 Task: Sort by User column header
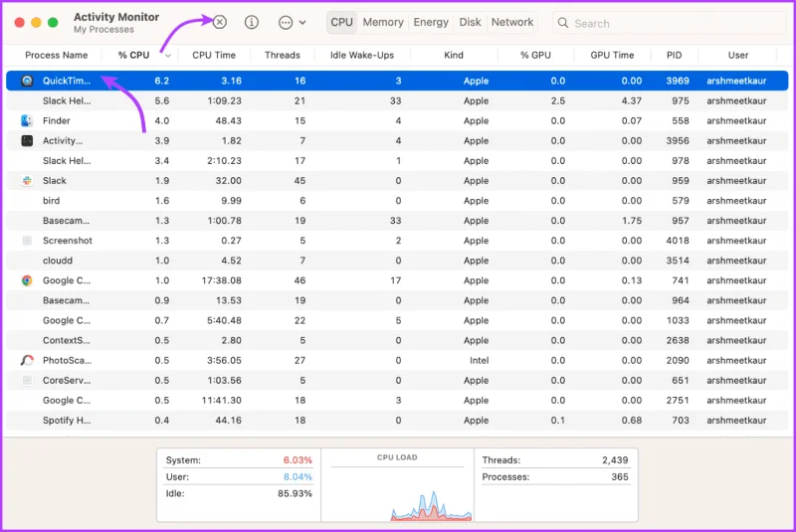click(x=738, y=56)
